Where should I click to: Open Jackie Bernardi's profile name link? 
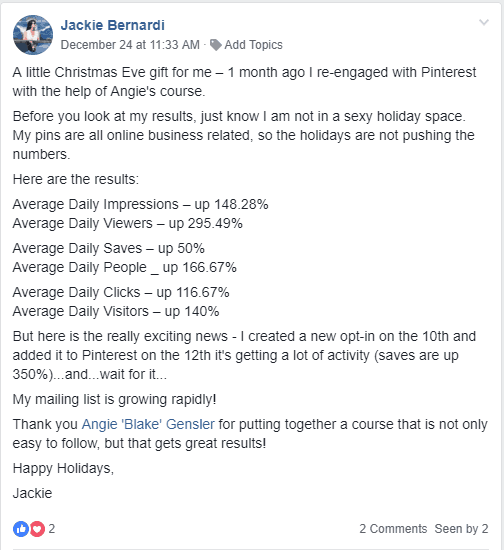pyautogui.click(x=112, y=25)
